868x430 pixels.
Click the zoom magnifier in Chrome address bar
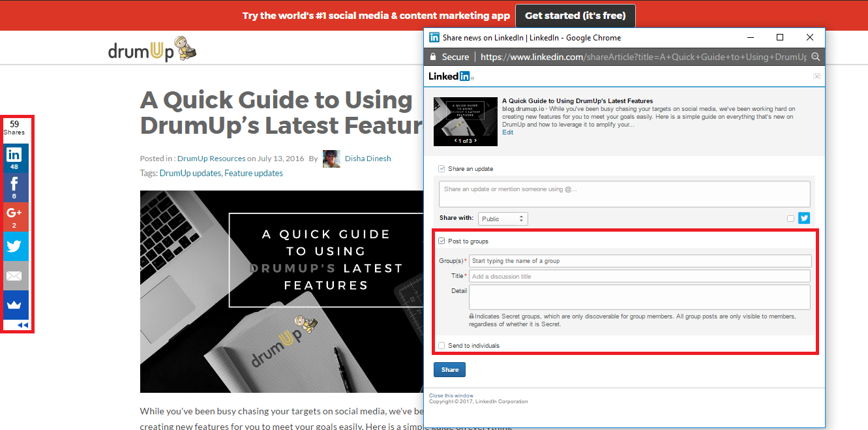(815, 57)
